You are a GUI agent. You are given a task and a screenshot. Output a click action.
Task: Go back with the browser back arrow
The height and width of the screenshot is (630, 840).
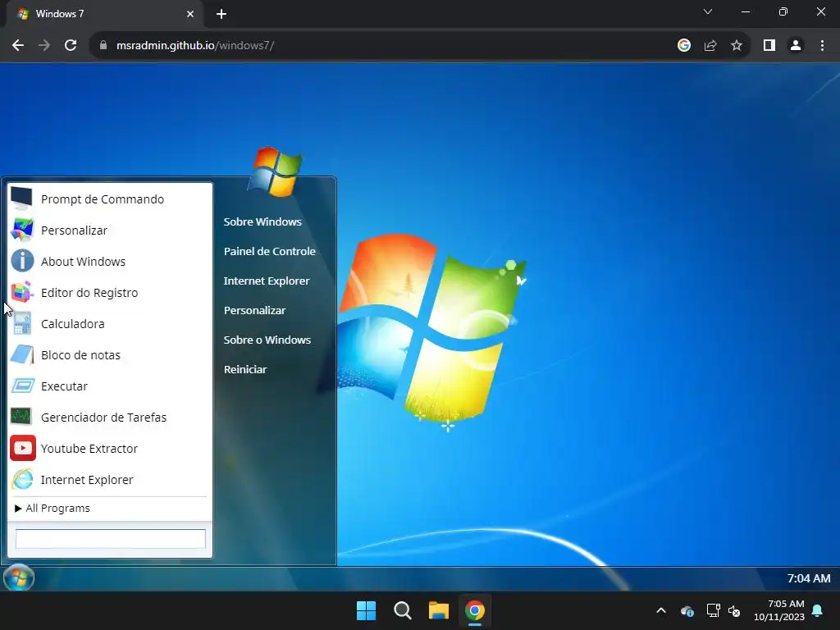click(18, 45)
